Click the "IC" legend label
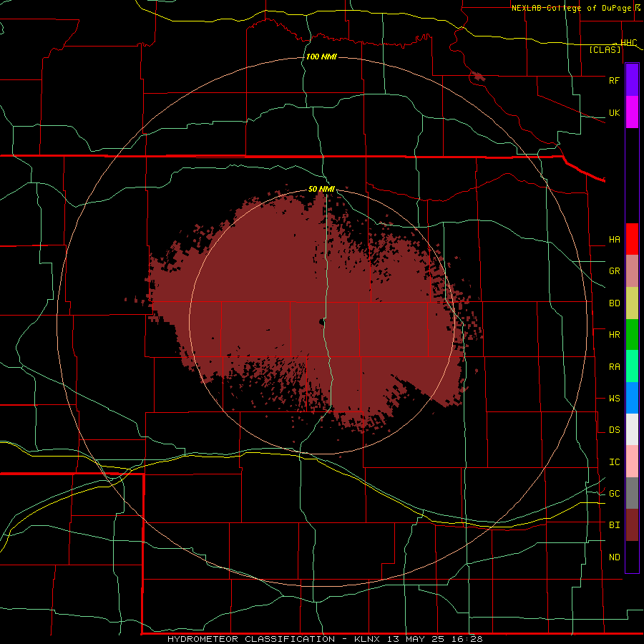 coord(614,462)
